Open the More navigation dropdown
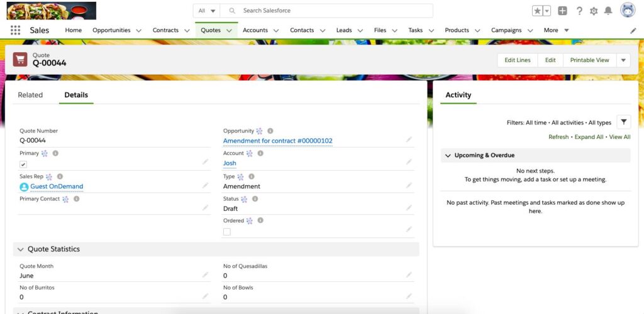The height and width of the screenshot is (314, 644). 556,30
